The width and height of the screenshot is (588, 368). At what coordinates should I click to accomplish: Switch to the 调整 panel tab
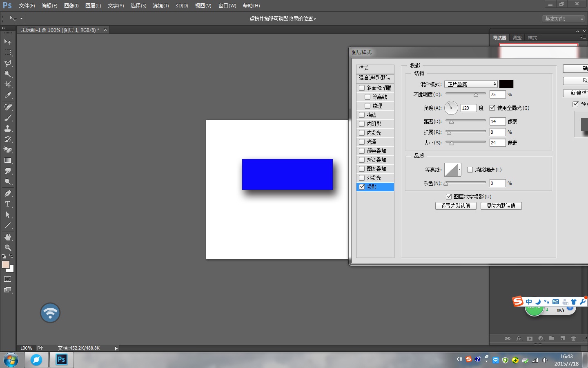click(x=517, y=38)
